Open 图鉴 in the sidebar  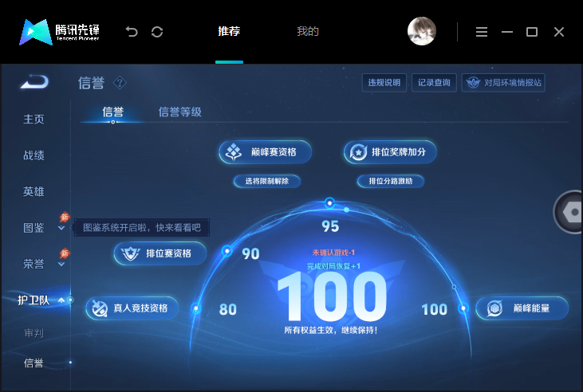tap(33, 228)
